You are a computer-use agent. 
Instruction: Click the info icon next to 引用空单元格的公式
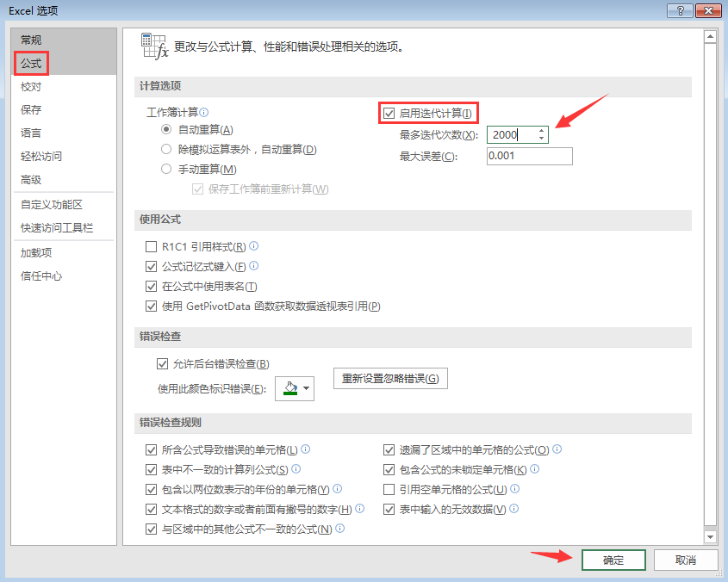tap(515, 488)
